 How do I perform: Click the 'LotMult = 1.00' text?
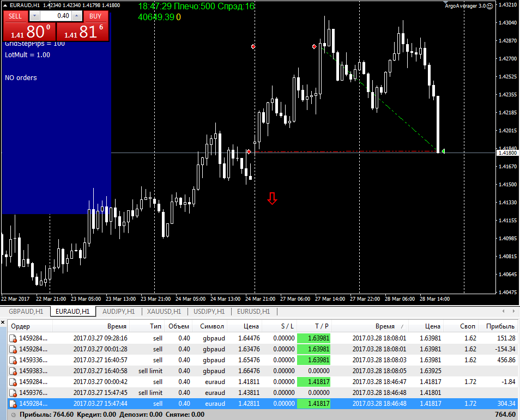coord(27,55)
